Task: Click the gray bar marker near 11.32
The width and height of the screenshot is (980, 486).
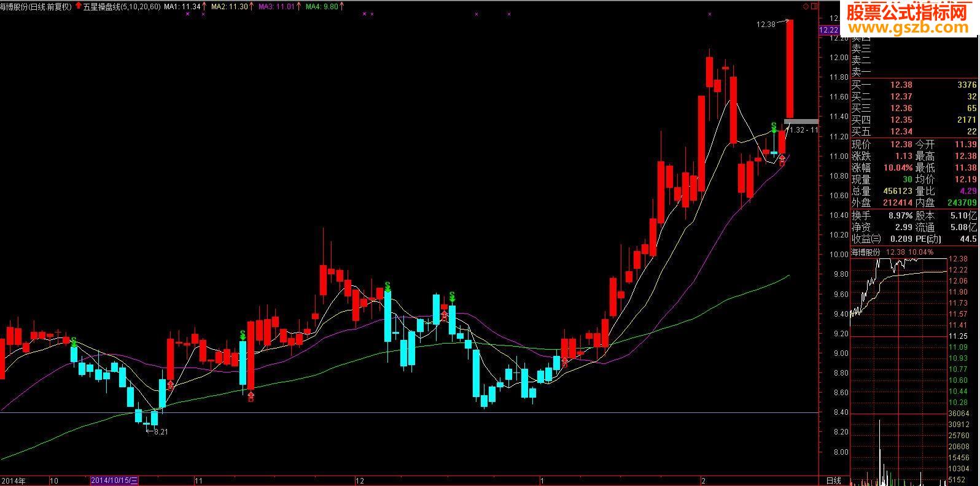Action: [x=801, y=121]
